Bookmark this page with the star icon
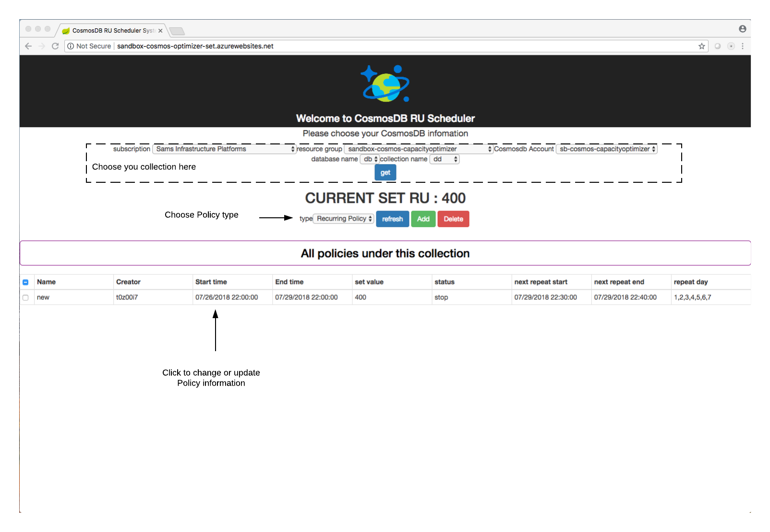Viewport: 770px width, 532px height. tap(701, 46)
